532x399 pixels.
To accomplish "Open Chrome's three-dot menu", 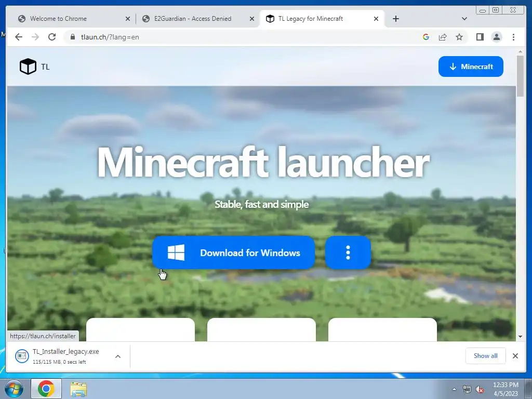I will point(513,37).
